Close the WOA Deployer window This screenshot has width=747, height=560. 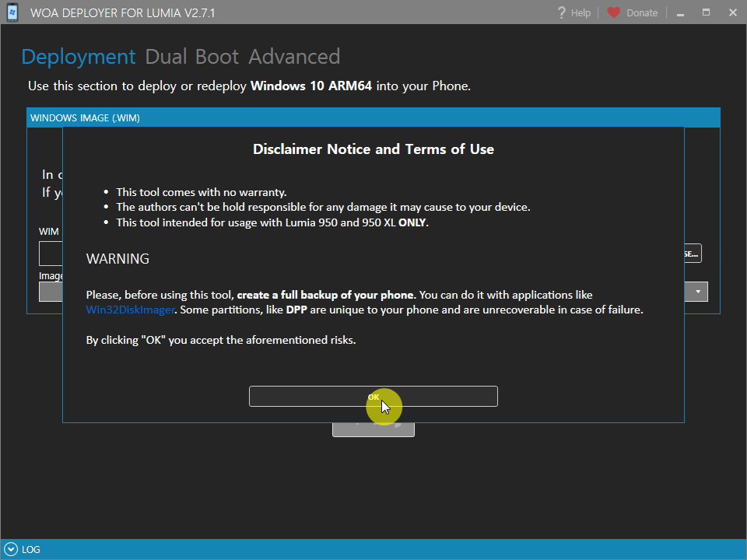click(733, 12)
